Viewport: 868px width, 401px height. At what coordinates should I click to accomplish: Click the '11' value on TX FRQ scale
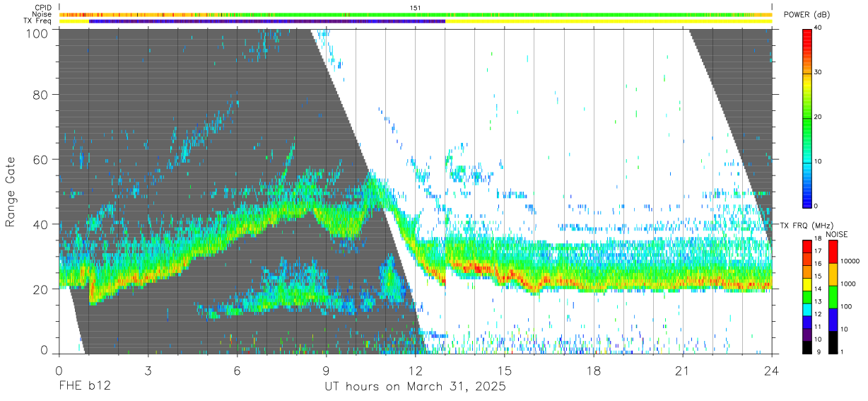coord(819,327)
